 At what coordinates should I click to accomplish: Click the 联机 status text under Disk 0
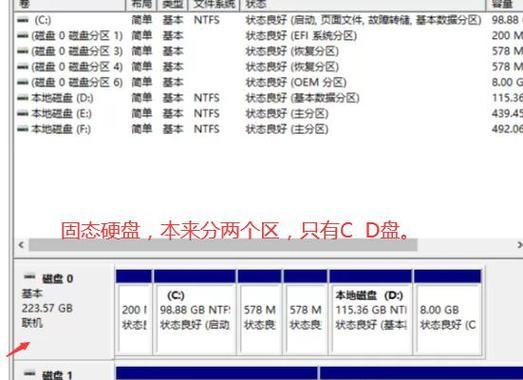point(32,323)
